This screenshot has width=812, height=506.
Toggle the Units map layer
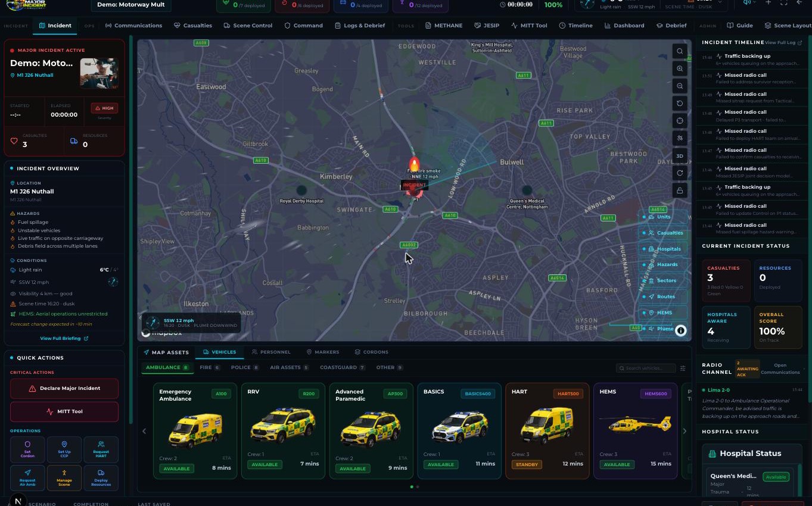663,217
